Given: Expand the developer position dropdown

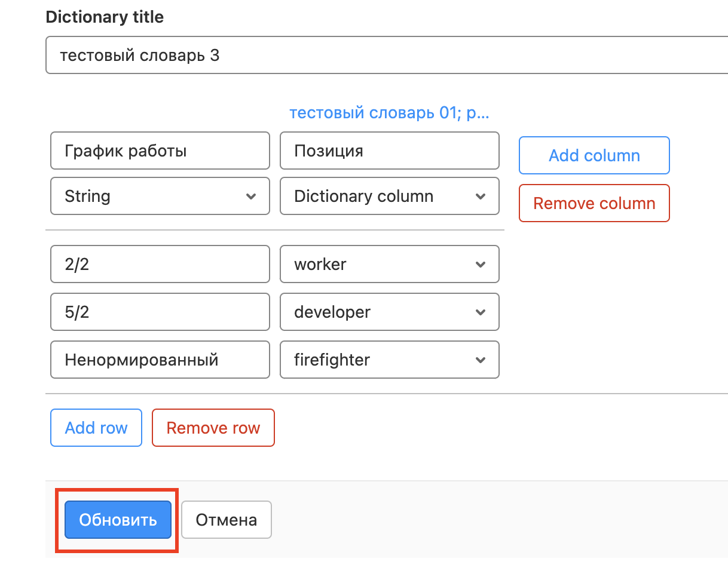Looking at the screenshot, I should coord(389,312).
